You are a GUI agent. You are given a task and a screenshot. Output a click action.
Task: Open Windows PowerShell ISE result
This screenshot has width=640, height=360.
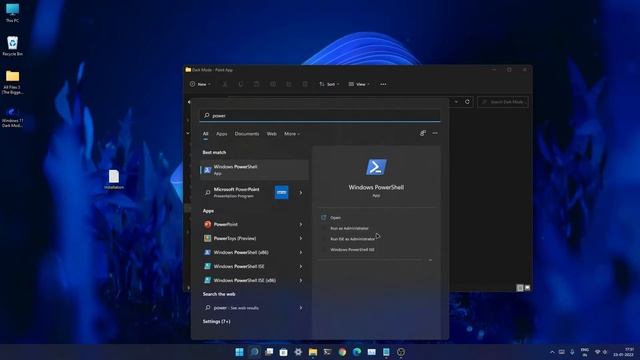[x=239, y=266]
